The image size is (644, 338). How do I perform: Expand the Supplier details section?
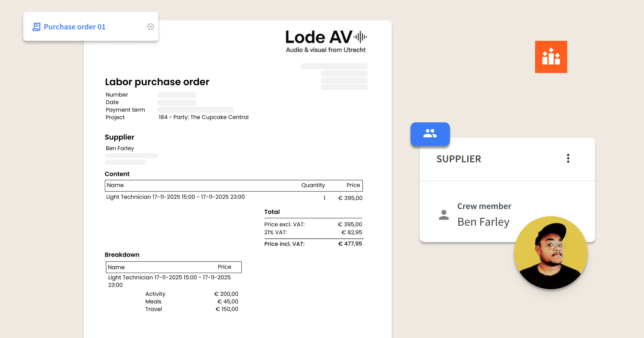[x=120, y=137]
